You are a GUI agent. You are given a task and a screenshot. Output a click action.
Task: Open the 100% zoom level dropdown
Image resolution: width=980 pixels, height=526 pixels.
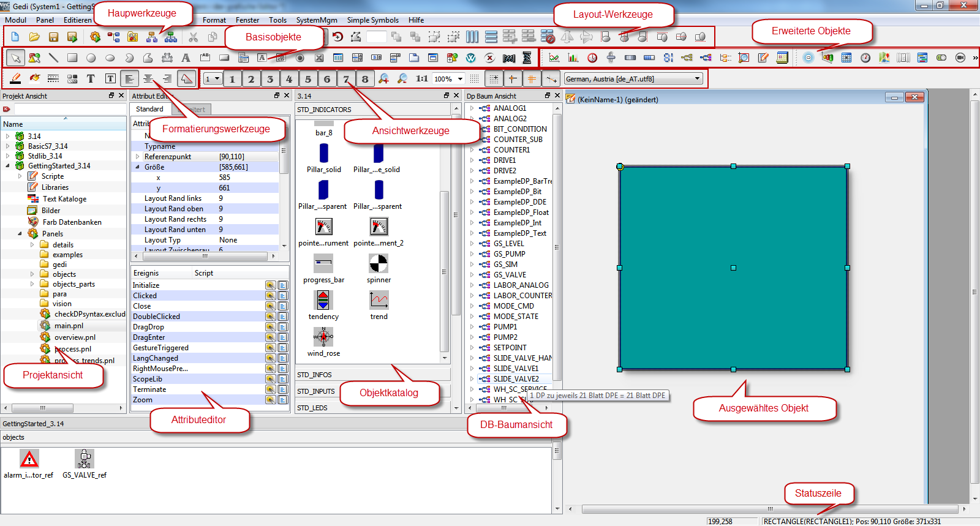tap(460, 78)
